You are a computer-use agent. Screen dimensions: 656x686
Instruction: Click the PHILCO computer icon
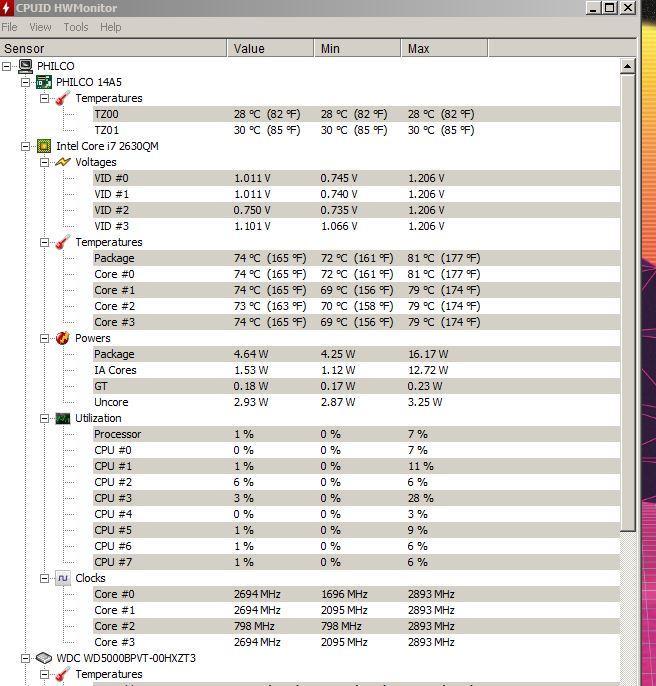coord(25,66)
